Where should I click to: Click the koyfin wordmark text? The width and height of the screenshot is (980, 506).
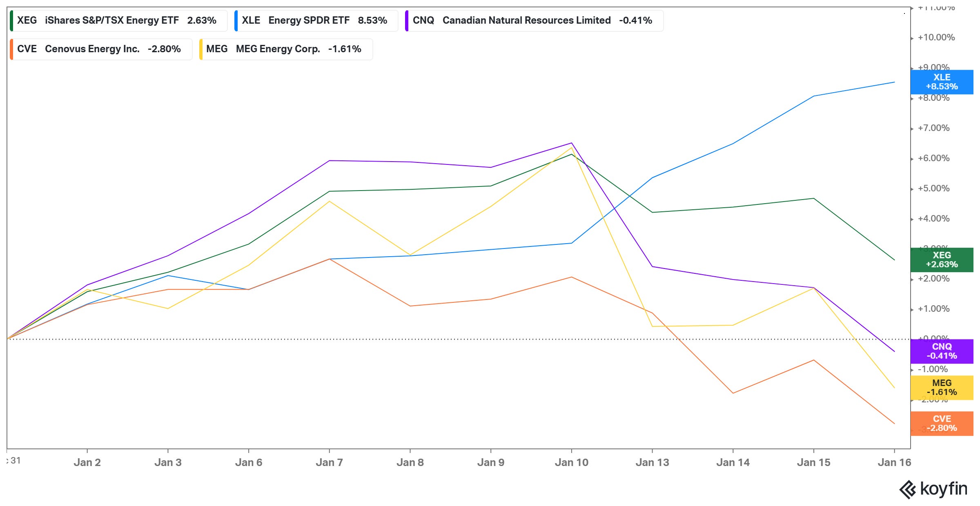pos(944,488)
